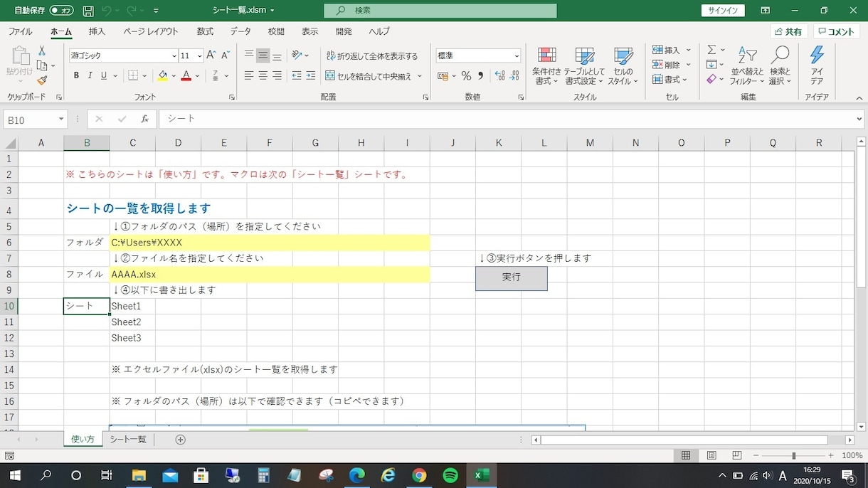Screen dimensions: 868x488
Task: Click the Page Layout view icon in status bar
Action: tap(711, 455)
